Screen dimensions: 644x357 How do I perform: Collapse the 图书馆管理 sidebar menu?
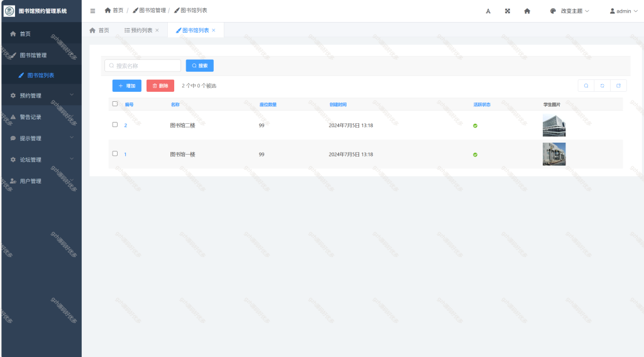[x=41, y=55]
